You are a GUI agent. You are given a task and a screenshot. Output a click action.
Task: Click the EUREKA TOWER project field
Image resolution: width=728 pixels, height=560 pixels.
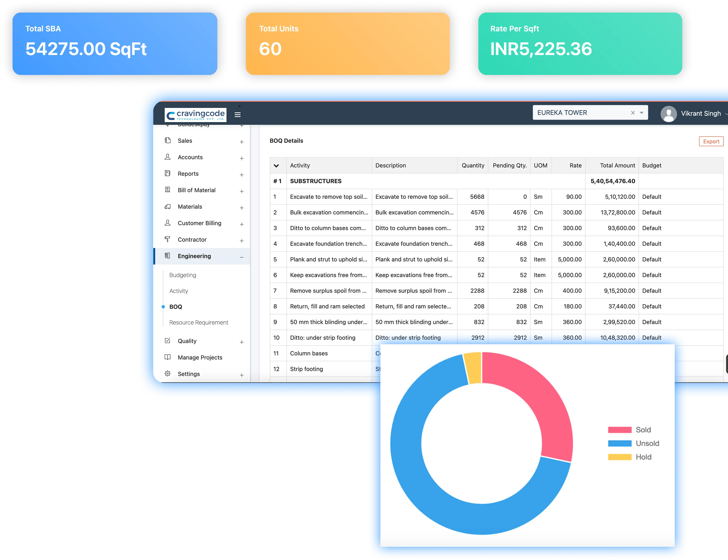click(x=590, y=113)
